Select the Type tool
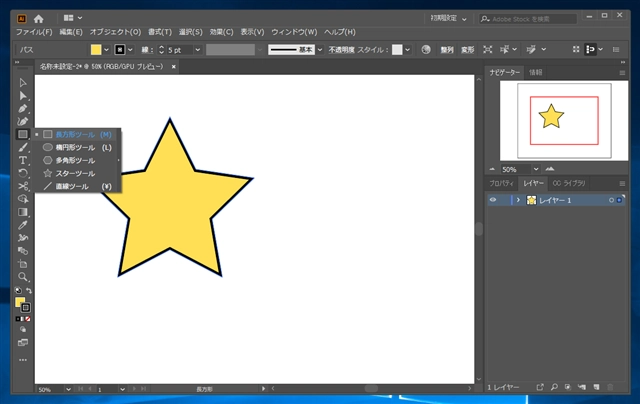 tap(23, 160)
